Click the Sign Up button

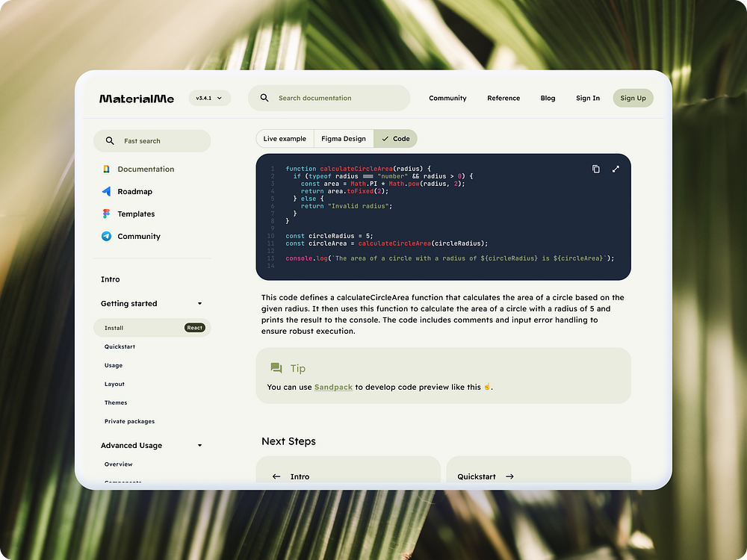(x=633, y=98)
